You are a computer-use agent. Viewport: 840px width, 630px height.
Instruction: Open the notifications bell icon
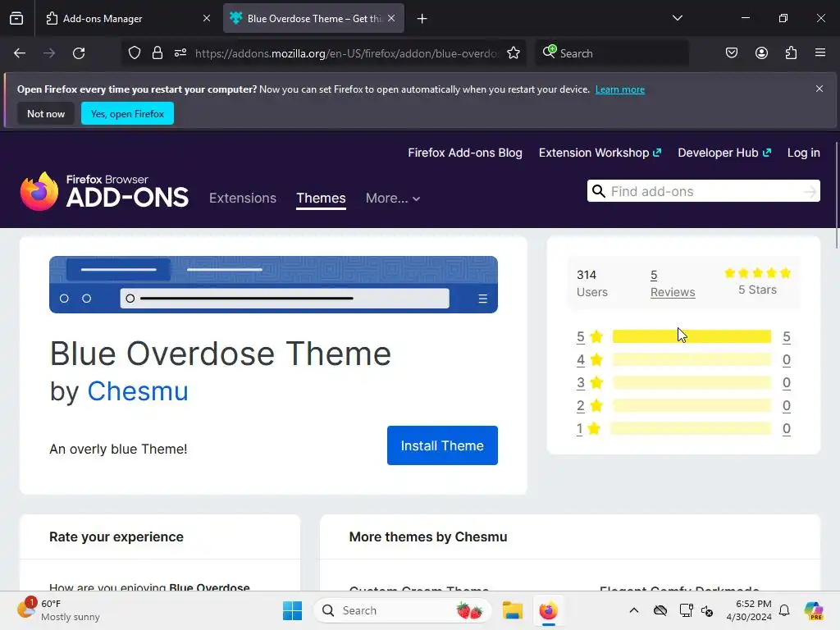[784, 610]
